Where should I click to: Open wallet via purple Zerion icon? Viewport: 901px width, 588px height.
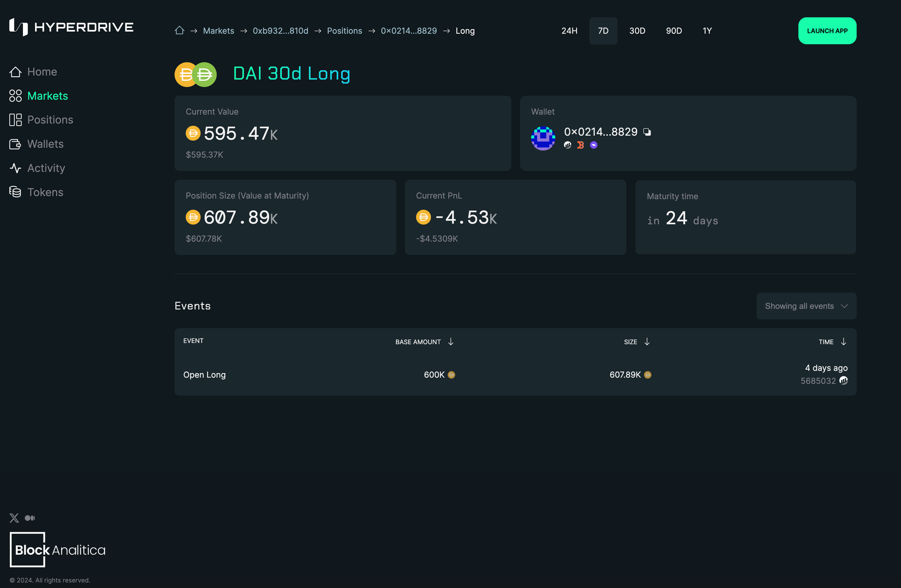click(594, 145)
